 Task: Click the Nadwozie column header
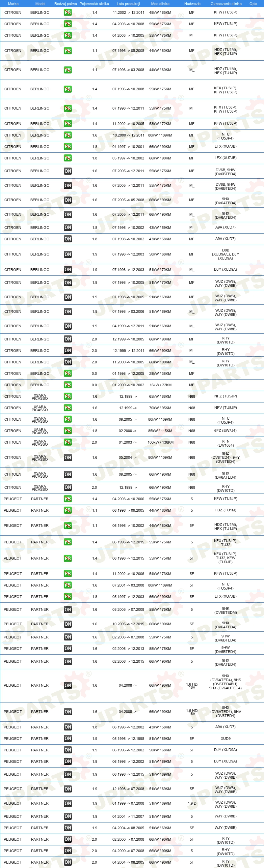pos(192,4)
